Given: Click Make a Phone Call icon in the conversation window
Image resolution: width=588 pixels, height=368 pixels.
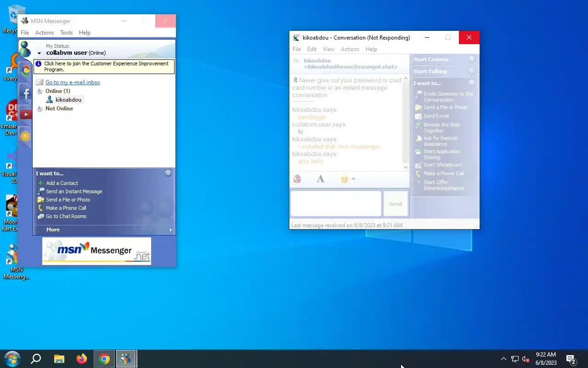Looking at the screenshot, I should (418, 174).
